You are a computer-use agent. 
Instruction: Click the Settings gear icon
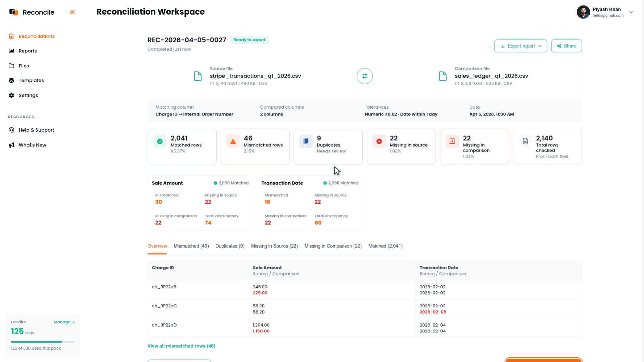pyautogui.click(x=11, y=95)
